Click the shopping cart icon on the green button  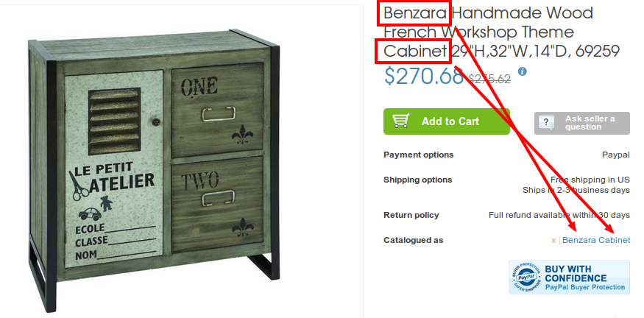402,121
